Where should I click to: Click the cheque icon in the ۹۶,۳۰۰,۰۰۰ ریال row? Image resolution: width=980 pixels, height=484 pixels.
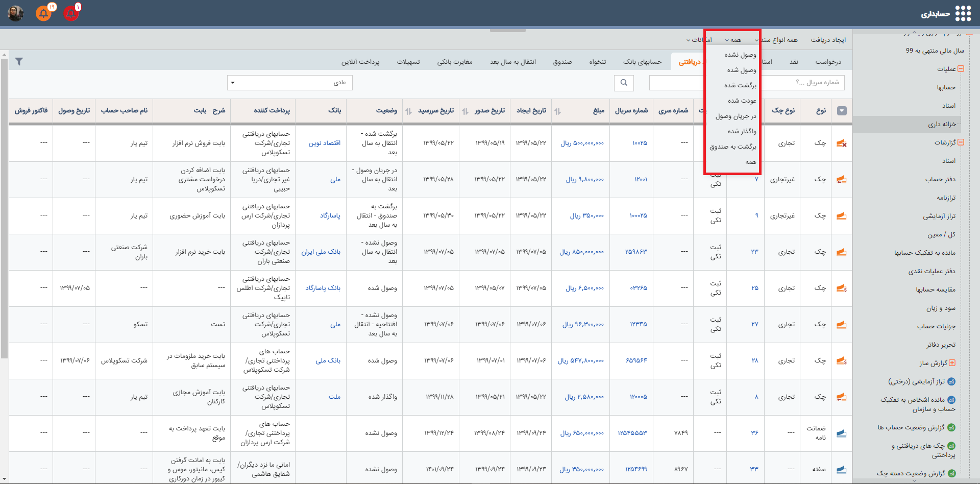click(x=842, y=325)
